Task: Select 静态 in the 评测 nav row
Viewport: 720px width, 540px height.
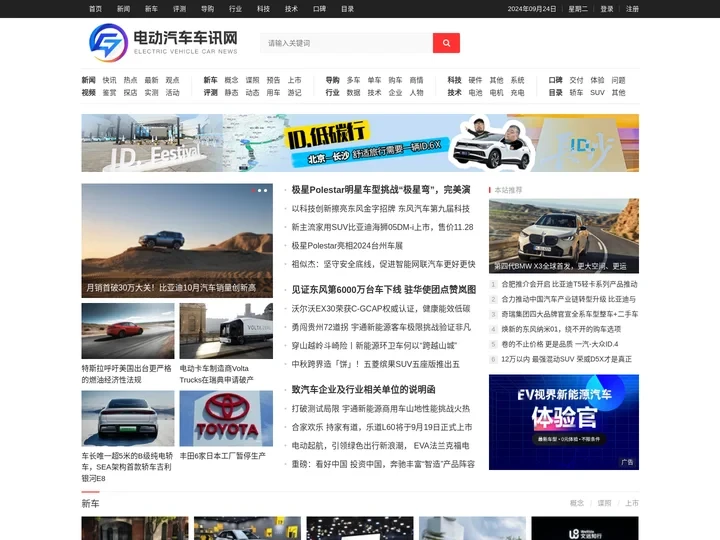Action: (x=231, y=92)
